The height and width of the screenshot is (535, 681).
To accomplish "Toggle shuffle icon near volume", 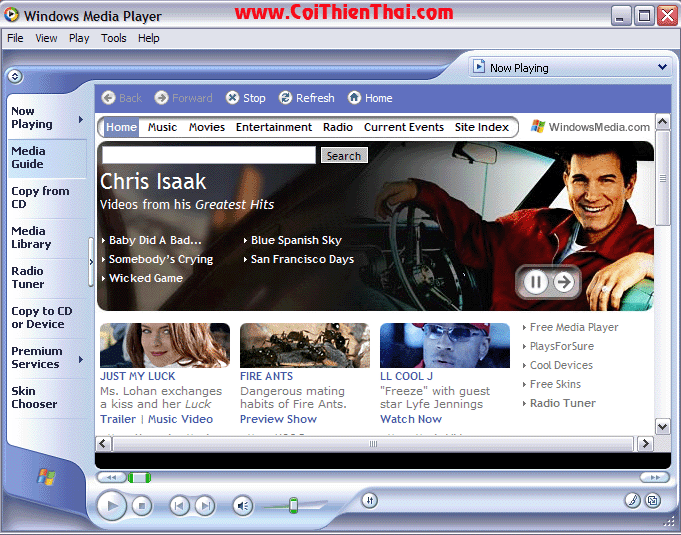I will point(370,501).
